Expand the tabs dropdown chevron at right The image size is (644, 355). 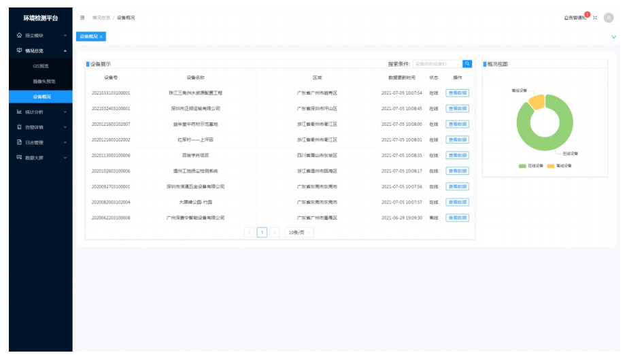click(613, 37)
